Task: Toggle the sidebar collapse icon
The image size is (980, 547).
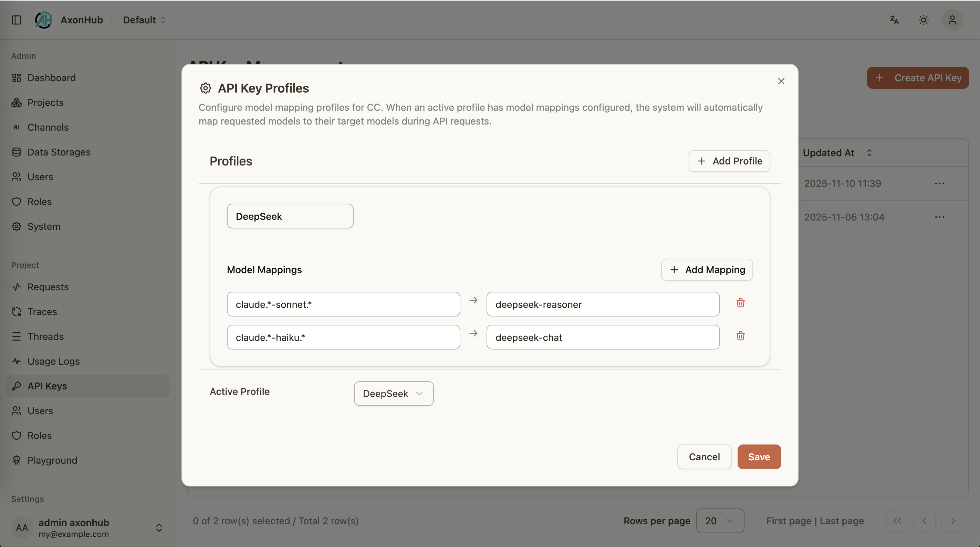Action: coord(17,20)
